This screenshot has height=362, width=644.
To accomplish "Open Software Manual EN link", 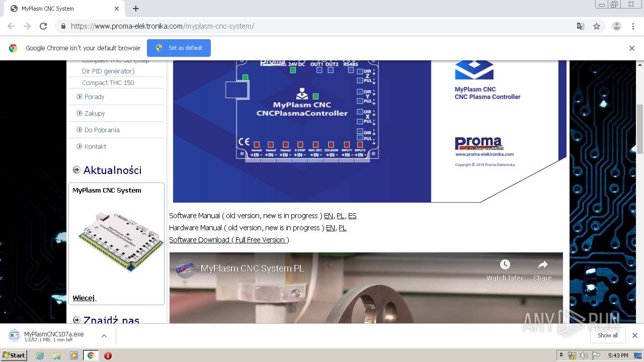I will 329,216.
